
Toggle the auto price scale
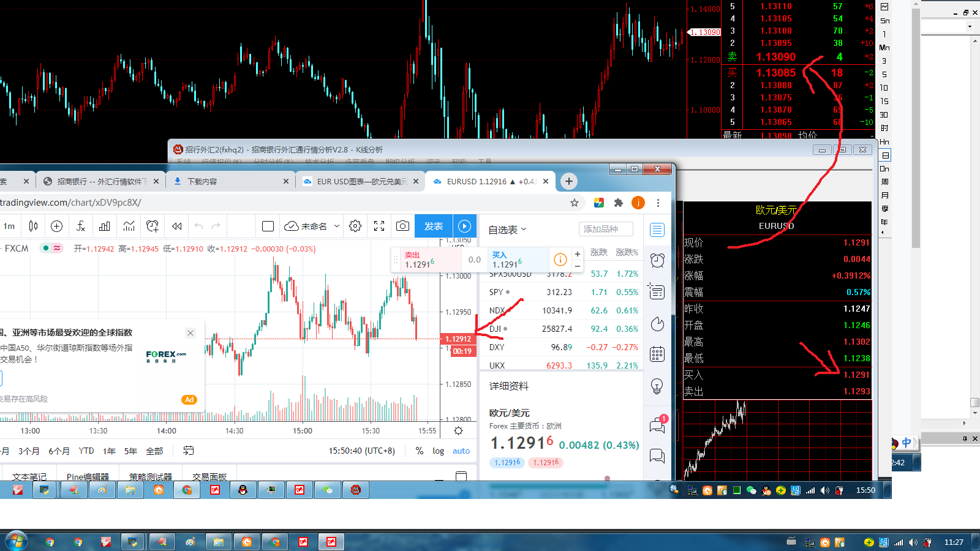click(x=461, y=451)
